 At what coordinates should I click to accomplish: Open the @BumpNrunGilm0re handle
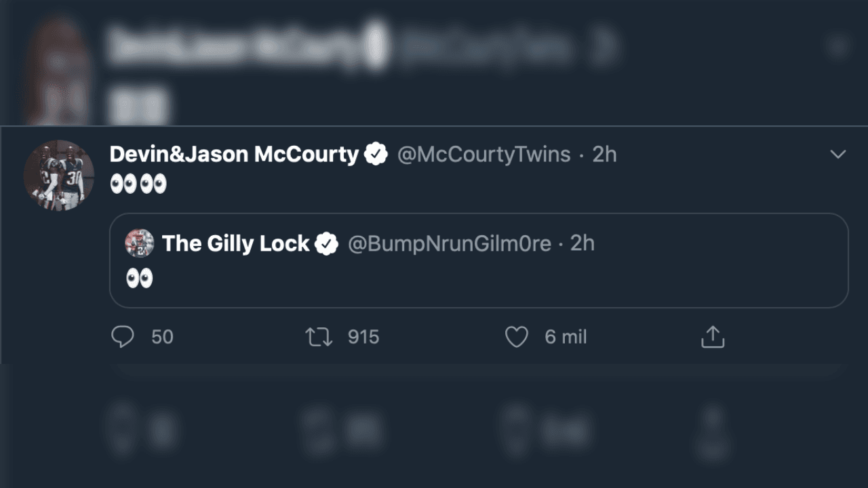(450, 243)
